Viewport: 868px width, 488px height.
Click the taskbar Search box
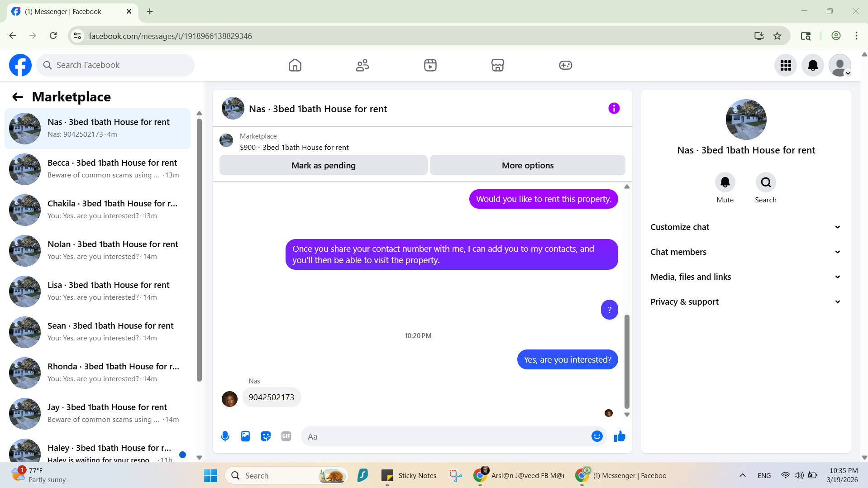(x=286, y=475)
